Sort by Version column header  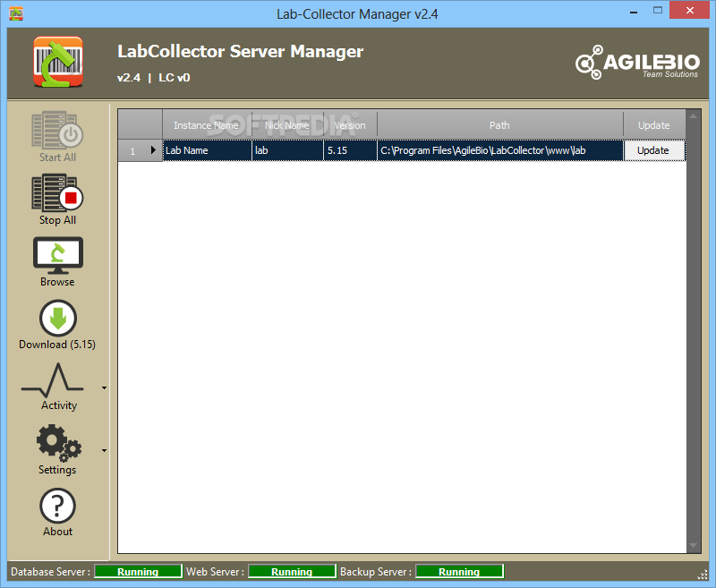tap(350, 124)
